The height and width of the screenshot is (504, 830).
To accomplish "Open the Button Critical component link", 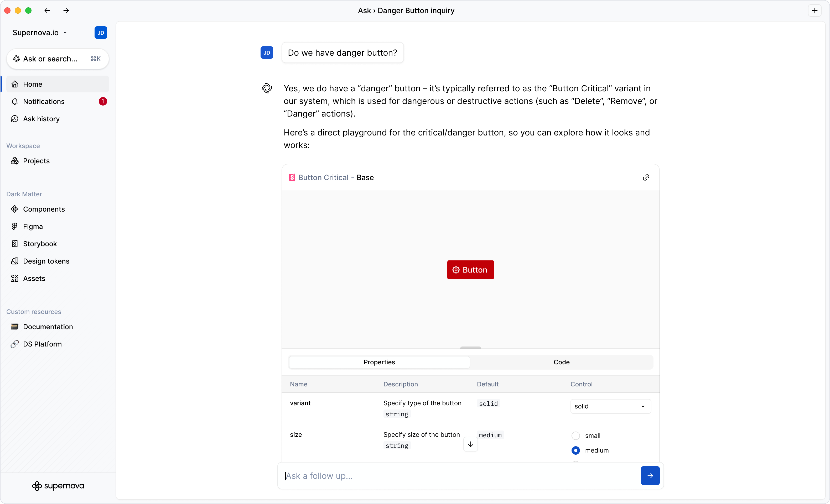I will (323, 177).
